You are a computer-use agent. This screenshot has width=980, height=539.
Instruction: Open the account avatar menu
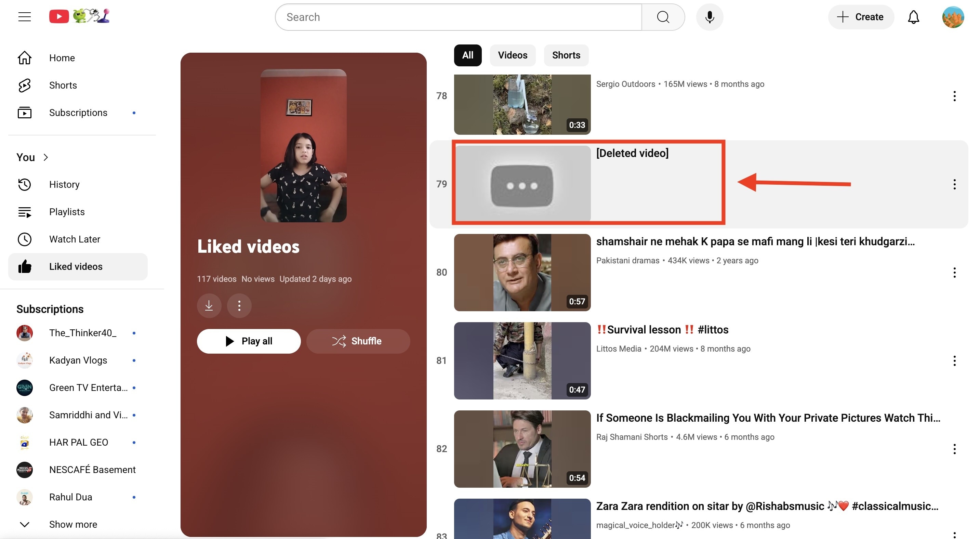point(953,17)
